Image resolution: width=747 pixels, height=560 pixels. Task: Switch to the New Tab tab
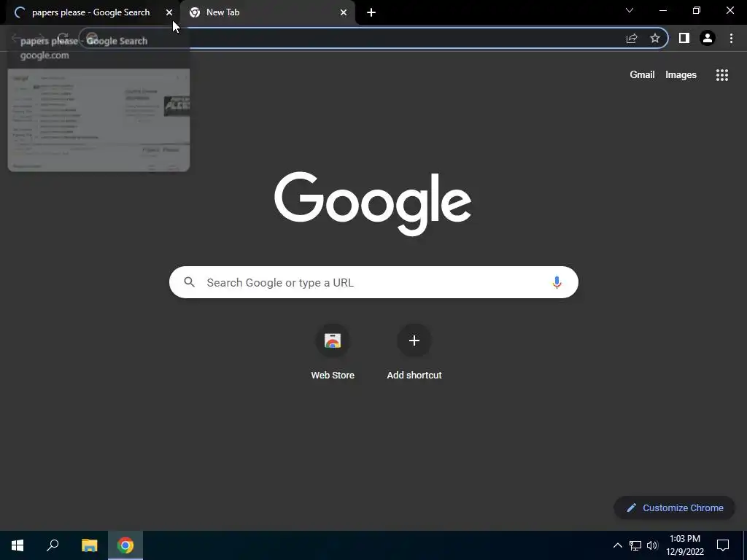[x=268, y=12]
